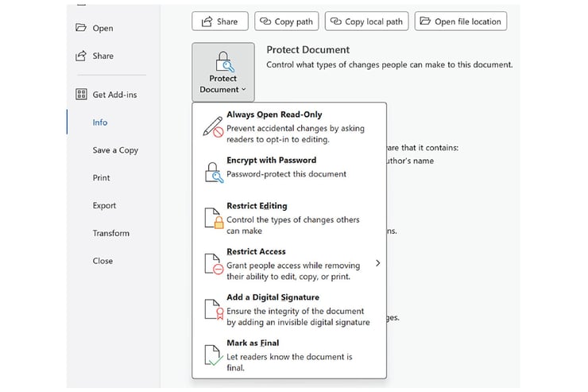Open the Export page
This screenshot has width=588, height=392.
coord(104,206)
